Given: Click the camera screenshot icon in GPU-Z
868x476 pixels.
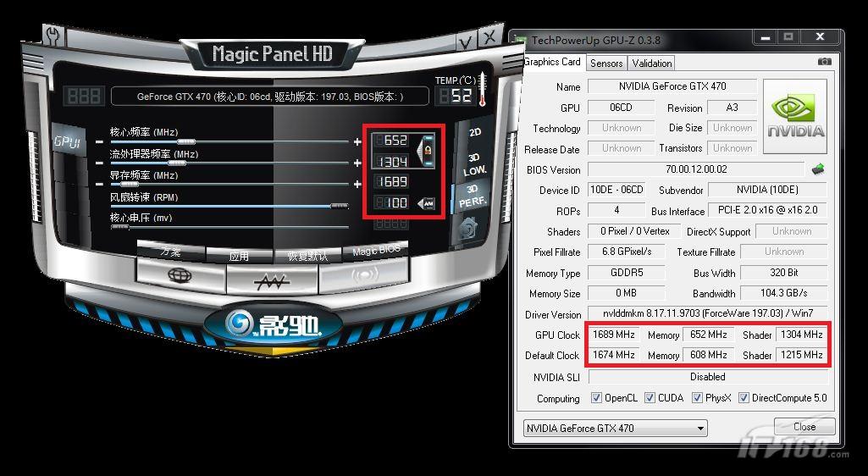Looking at the screenshot, I should pyautogui.click(x=824, y=62).
